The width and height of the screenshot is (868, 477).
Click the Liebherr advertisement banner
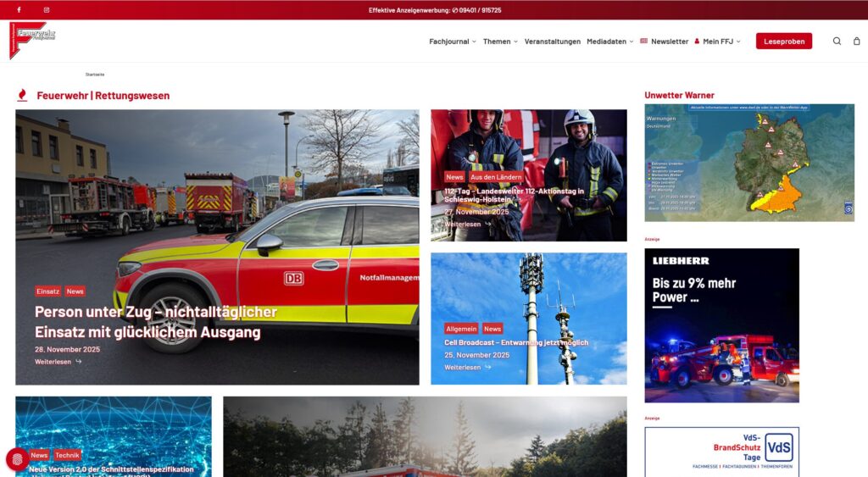coord(721,324)
